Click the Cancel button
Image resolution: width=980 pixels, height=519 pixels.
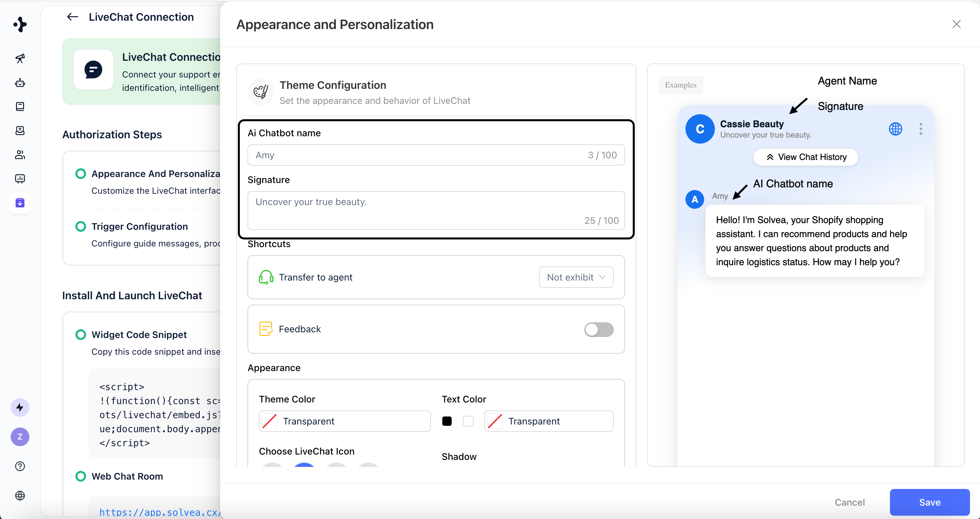(849, 502)
